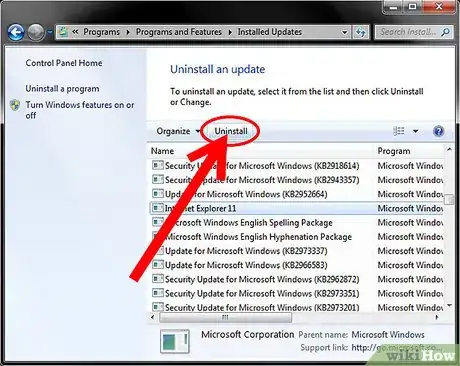The width and height of the screenshot is (460, 366).
Task: Click the Refresh button next to address bar
Action: (x=360, y=32)
